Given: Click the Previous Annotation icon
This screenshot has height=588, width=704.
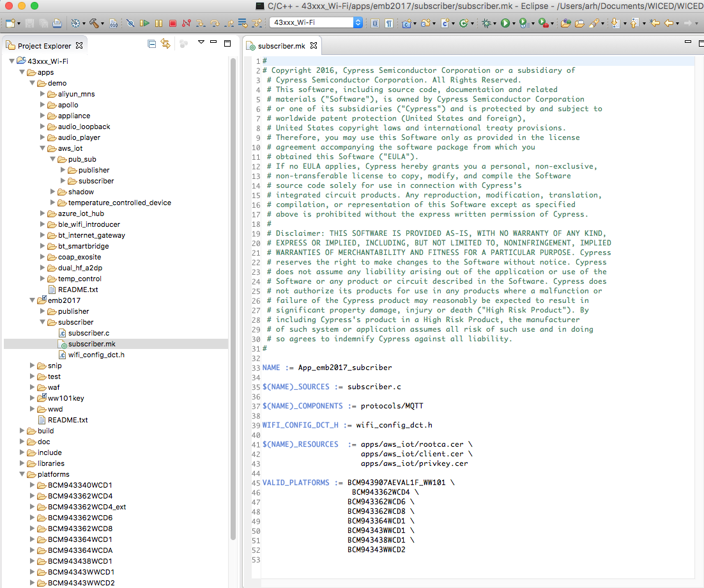Looking at the screenshot, I should 634,23.
